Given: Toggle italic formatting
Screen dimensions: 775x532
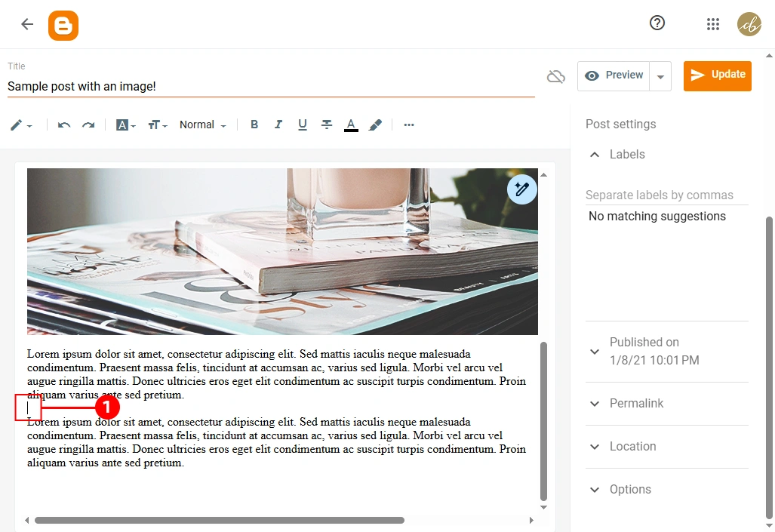Looking at the screenshot, I should pos(278,125).
